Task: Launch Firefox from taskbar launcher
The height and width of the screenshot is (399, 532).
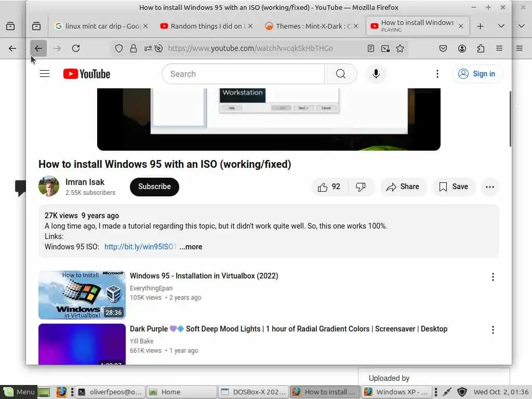Action: [61, 392]
